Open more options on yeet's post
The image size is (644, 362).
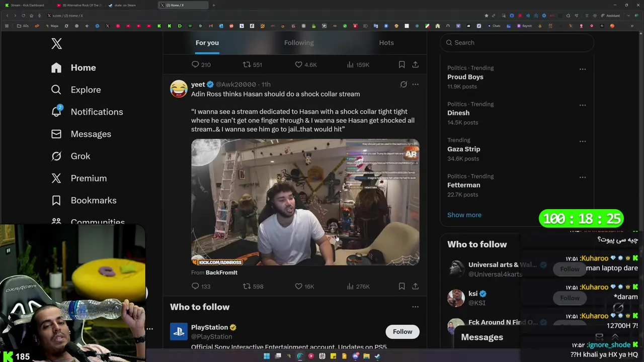tap(415, 84)
